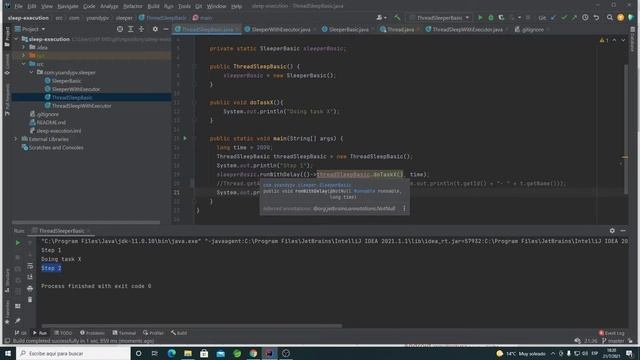Toggle scroll to end in the Run console

tap(30, 277)
